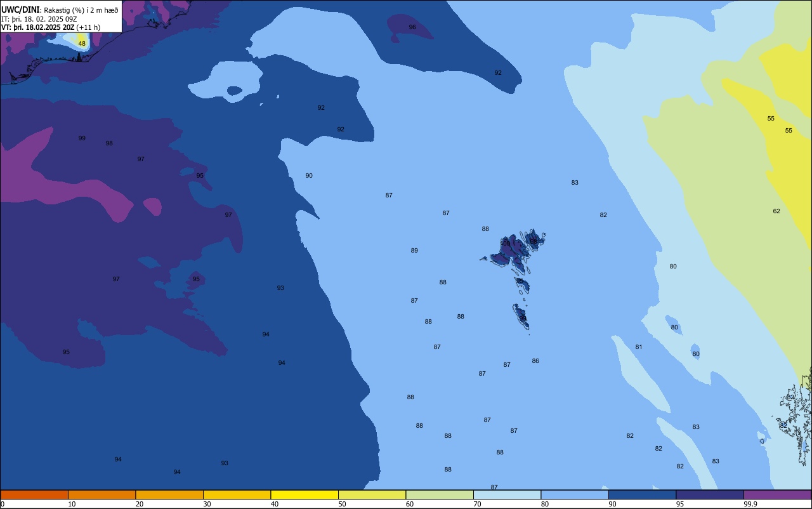812x509 pixels.
Task: Click the legend tick label '40'
Action: point(275,504)
